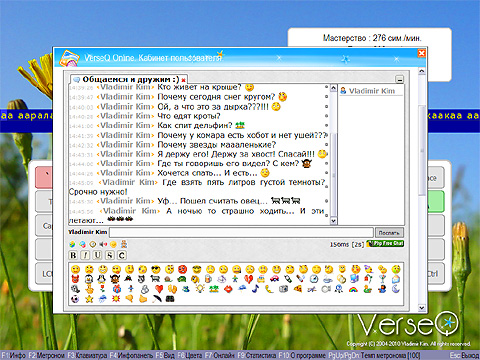
Task: Close the chat tab with red x
Action: tap(183, 80)
